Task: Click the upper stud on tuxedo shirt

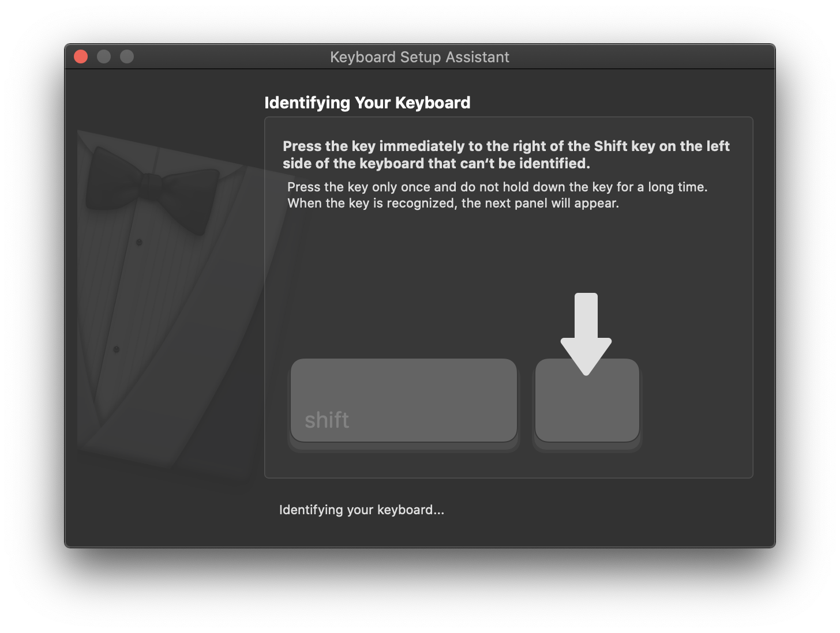Action: (139, 242)
